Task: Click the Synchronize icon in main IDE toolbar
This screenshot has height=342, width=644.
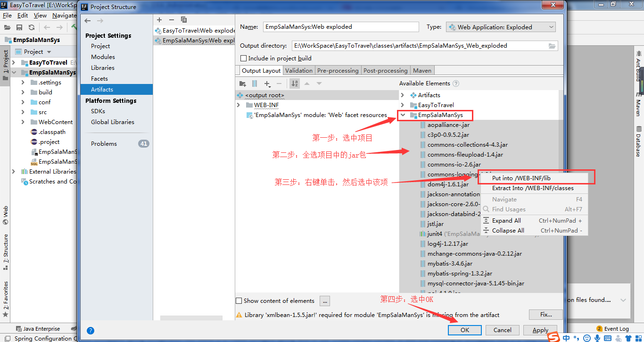Action: tap(32, 27)
